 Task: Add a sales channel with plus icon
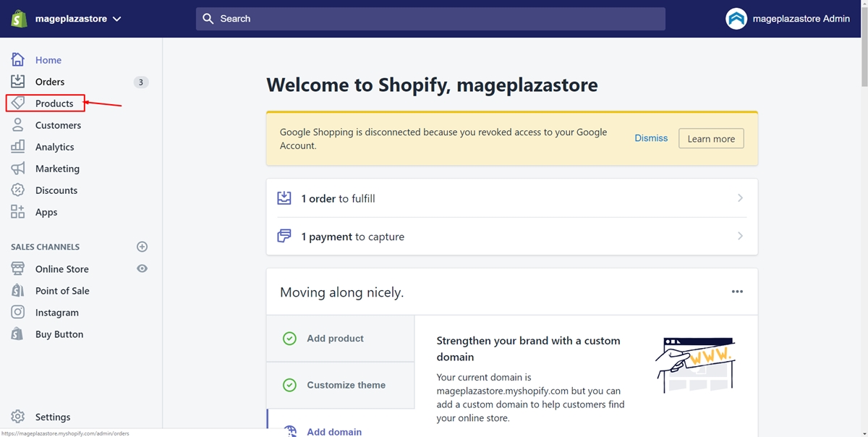[142, 247]
